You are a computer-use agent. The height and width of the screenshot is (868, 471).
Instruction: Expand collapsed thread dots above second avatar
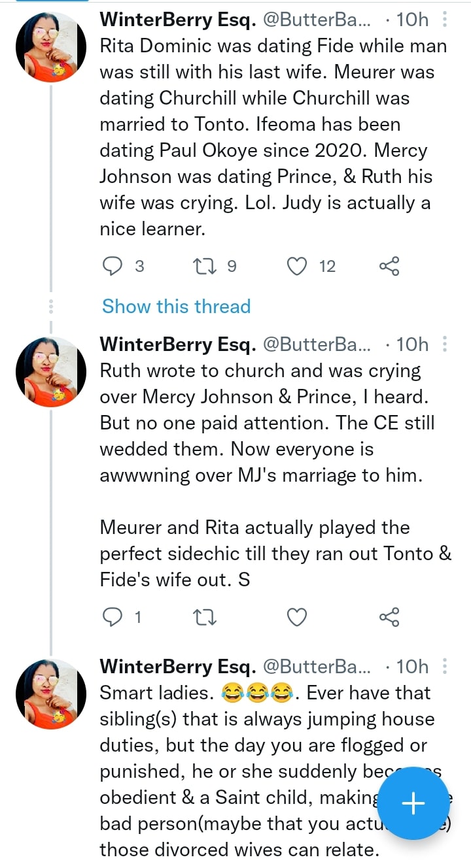(50, 306)
